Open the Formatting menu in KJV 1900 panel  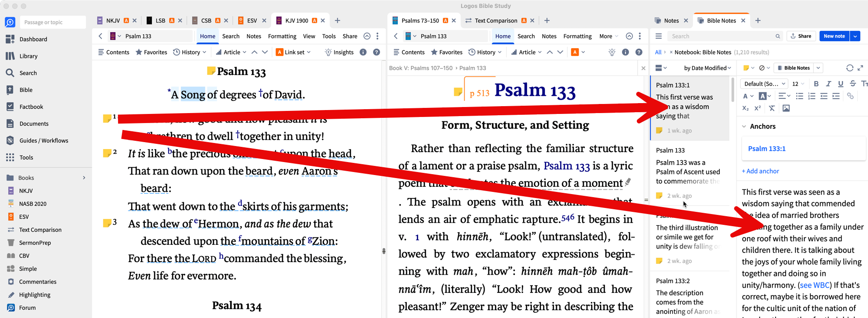pyautogui.click(x=282, y=36)
